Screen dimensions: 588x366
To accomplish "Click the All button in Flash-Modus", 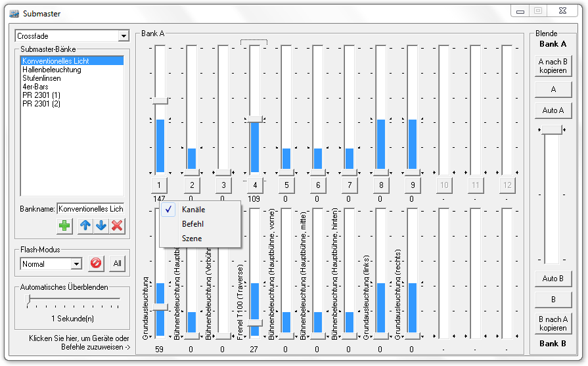I will 116,263.
